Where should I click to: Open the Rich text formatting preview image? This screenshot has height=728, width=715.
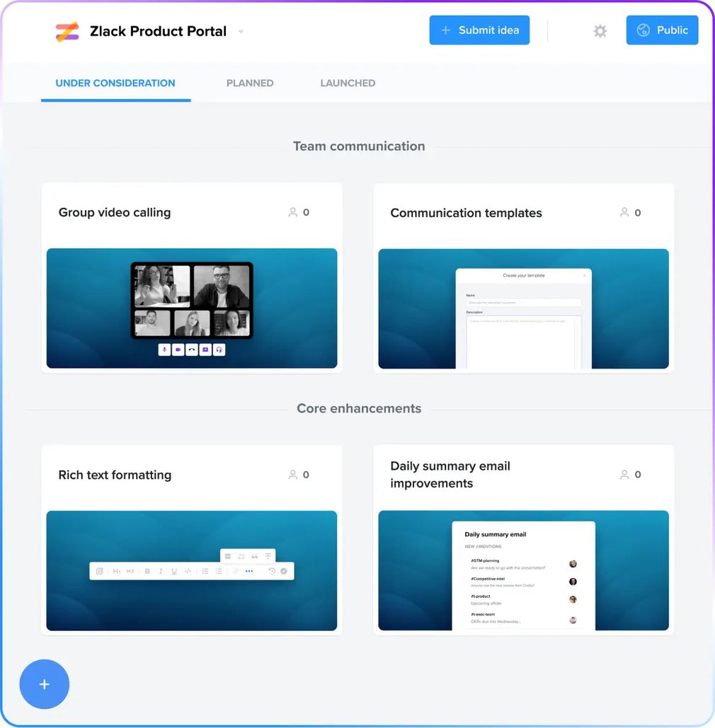(192, 571)
